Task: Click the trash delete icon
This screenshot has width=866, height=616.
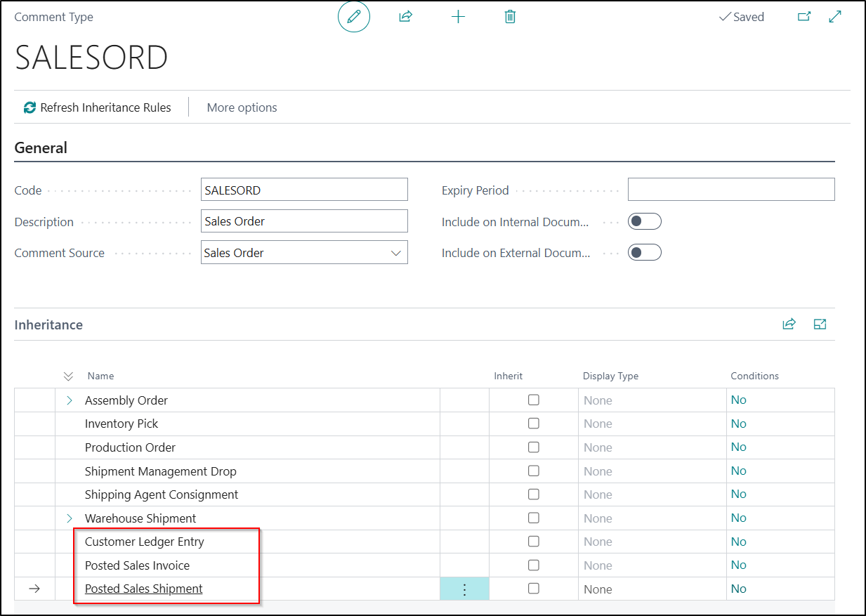Action: [510, 17]
